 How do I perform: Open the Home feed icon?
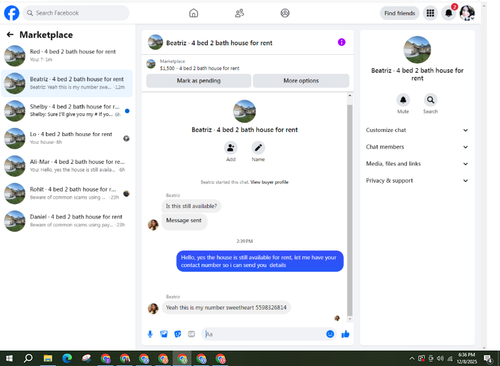coord(193,13)
